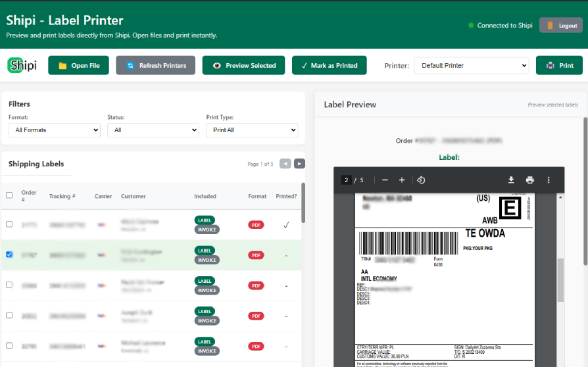Open the PDF viewer more options menu
This screenshot has width=588, height=367.
549,180
